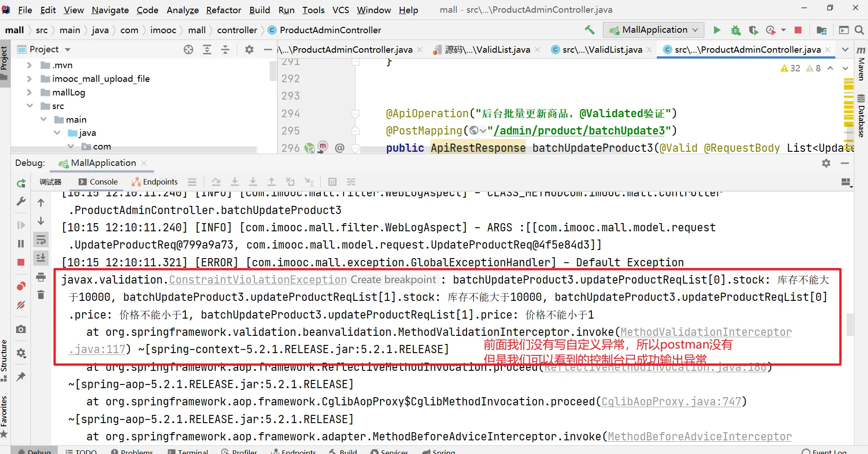Go to the next highlighted warning
The width and height of the screenshot is (868, 454).
(845, 68)
